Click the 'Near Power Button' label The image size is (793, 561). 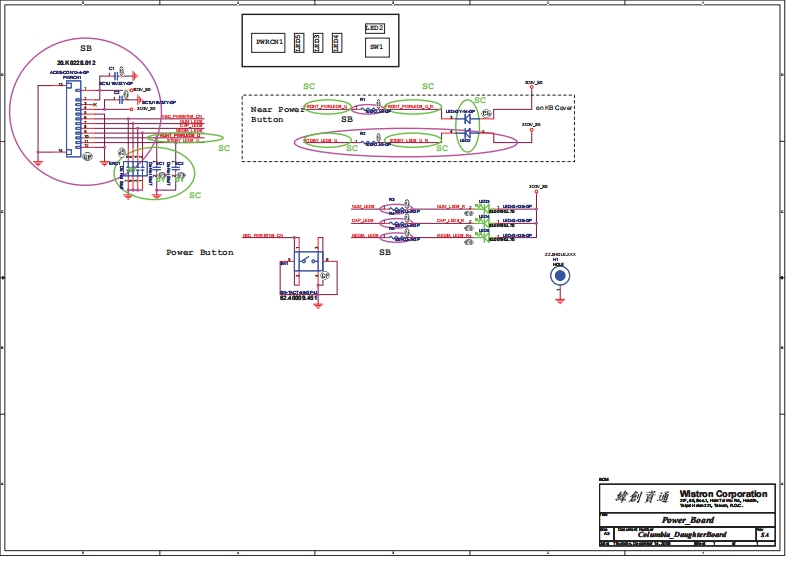[277, 114]
